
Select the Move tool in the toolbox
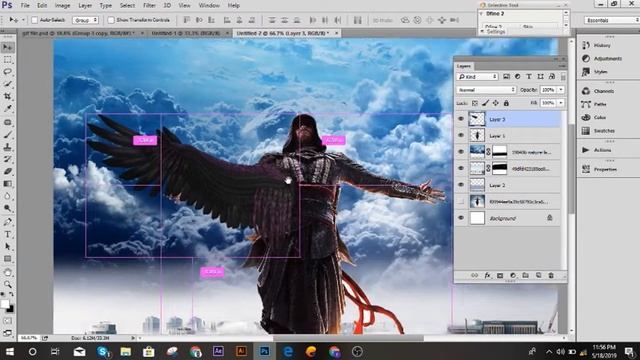tap(7, 47)
